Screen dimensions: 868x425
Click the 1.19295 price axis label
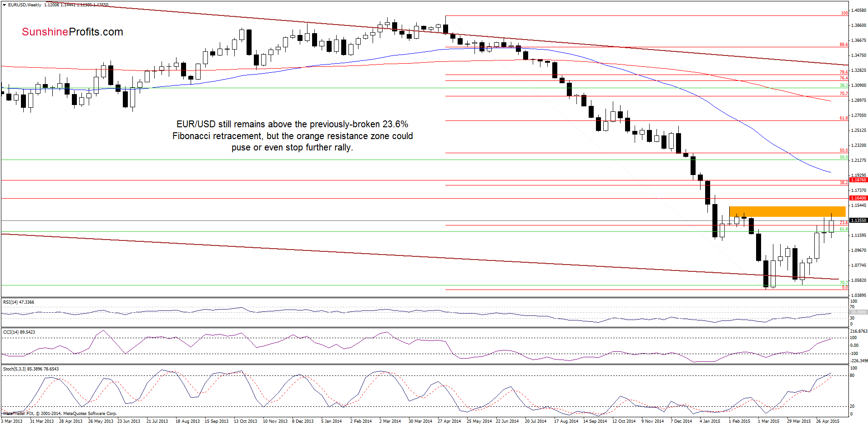coord(858,175)
